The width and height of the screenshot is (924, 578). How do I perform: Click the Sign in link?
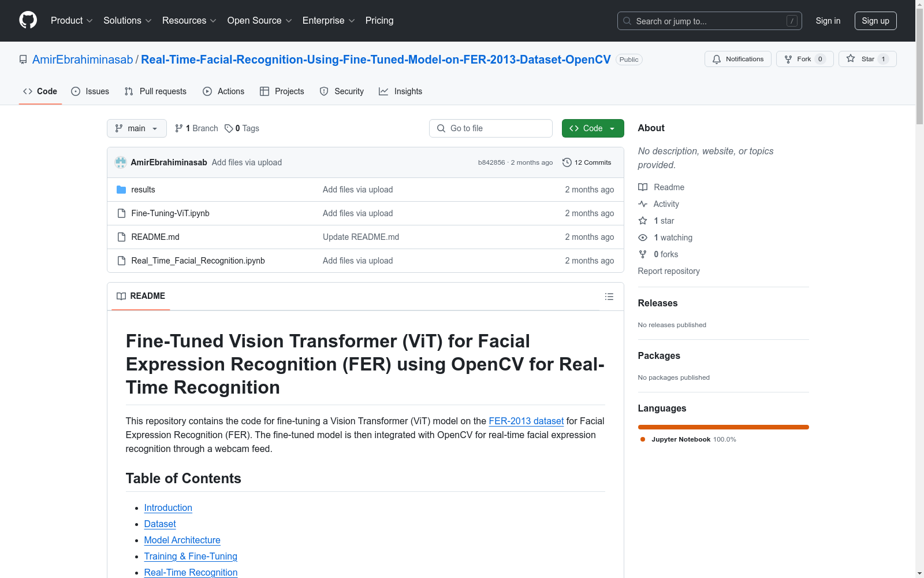[x=828, y=21]
